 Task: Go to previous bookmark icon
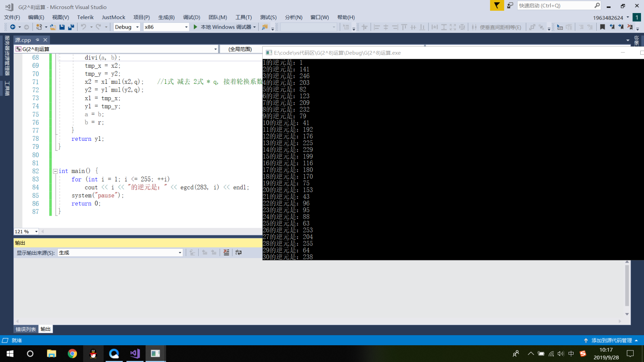tap(612, 27)
